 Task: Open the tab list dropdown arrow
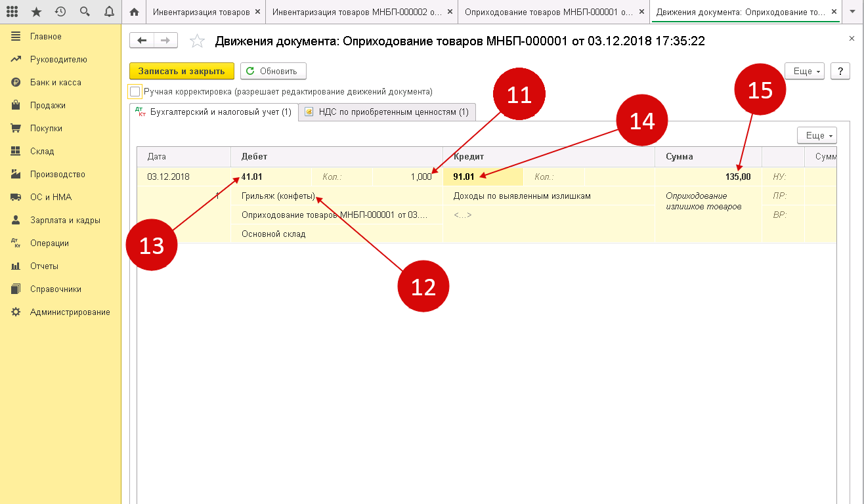852,12
